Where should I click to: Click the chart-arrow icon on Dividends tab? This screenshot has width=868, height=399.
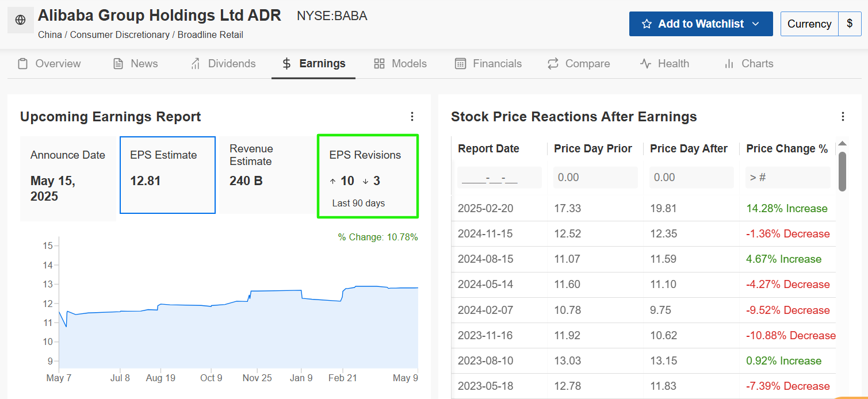[x=195, y=64]
